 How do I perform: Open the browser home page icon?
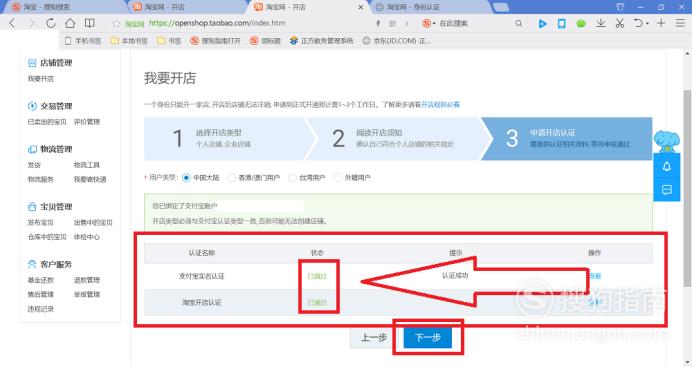[70, 23]
